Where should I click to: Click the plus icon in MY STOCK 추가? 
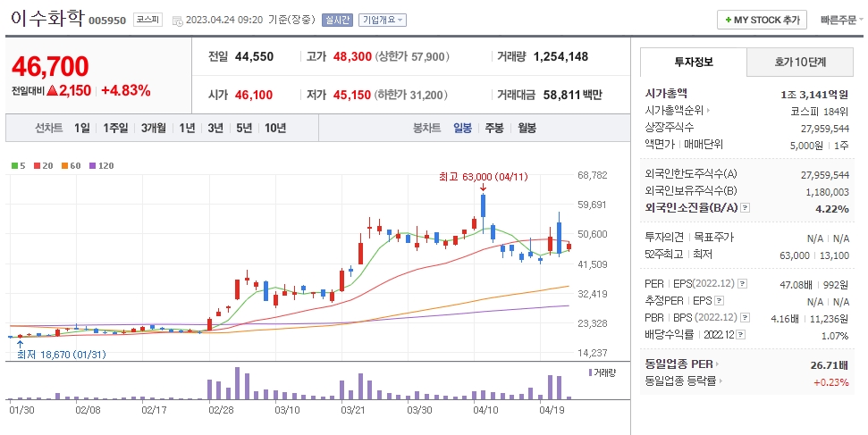point(728,20)
